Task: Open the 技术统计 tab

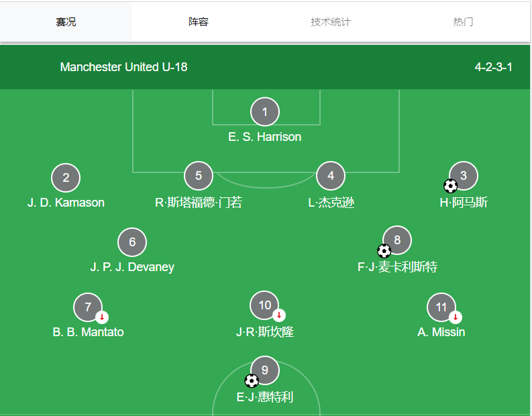Action: (331, 22)
